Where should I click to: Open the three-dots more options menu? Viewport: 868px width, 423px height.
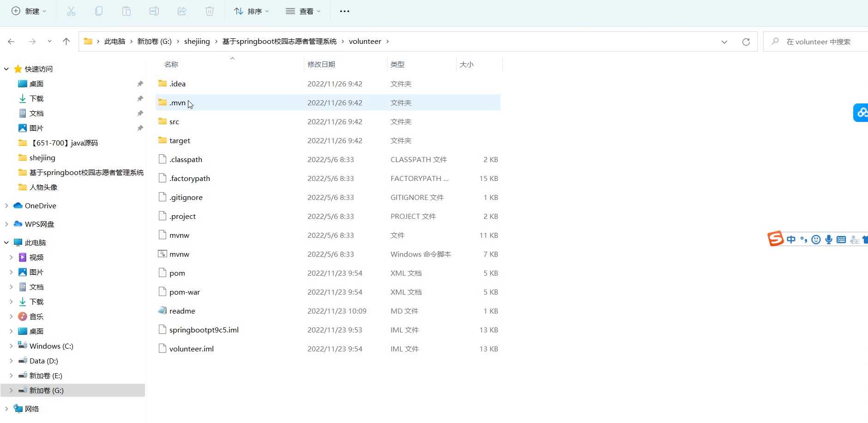tap(344, 11)
